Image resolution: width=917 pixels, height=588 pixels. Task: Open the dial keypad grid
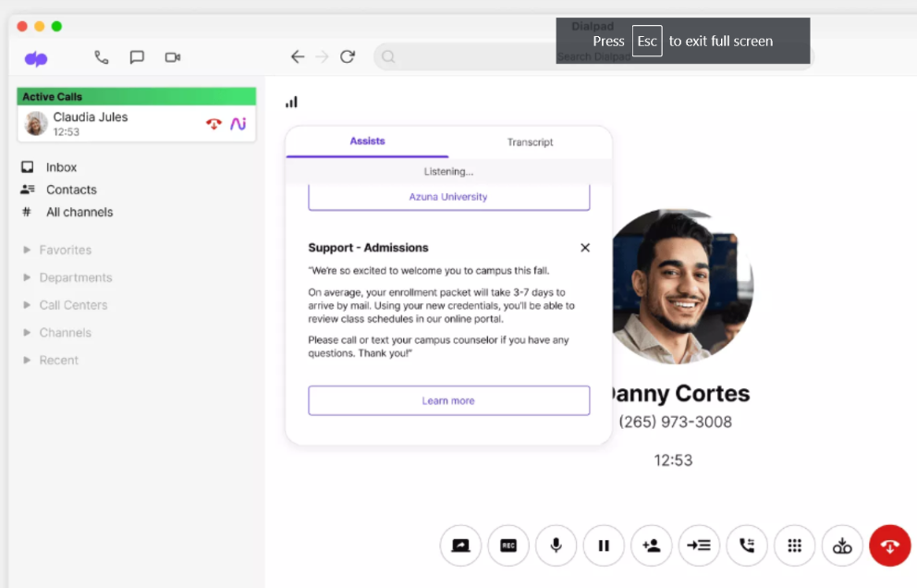(x=794, y=545)
